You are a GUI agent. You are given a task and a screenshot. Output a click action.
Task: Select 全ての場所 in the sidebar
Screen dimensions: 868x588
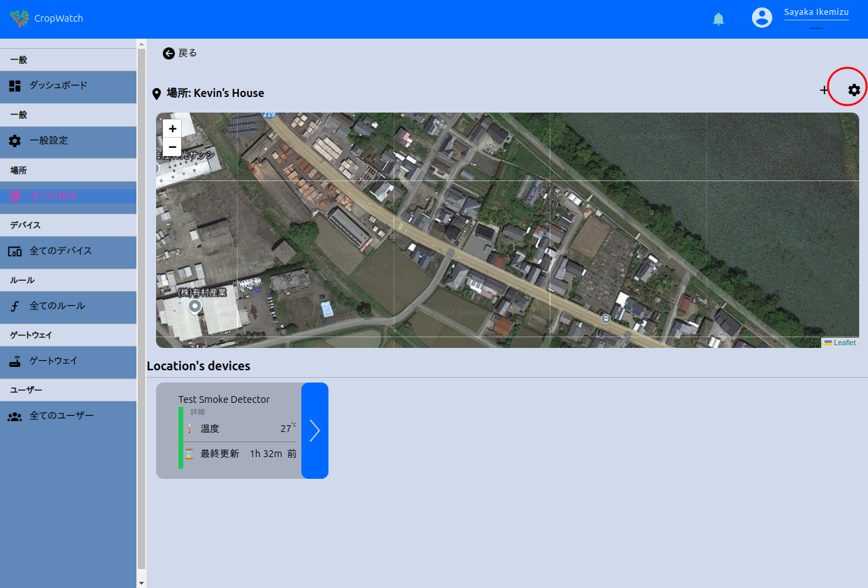(53, 196)
